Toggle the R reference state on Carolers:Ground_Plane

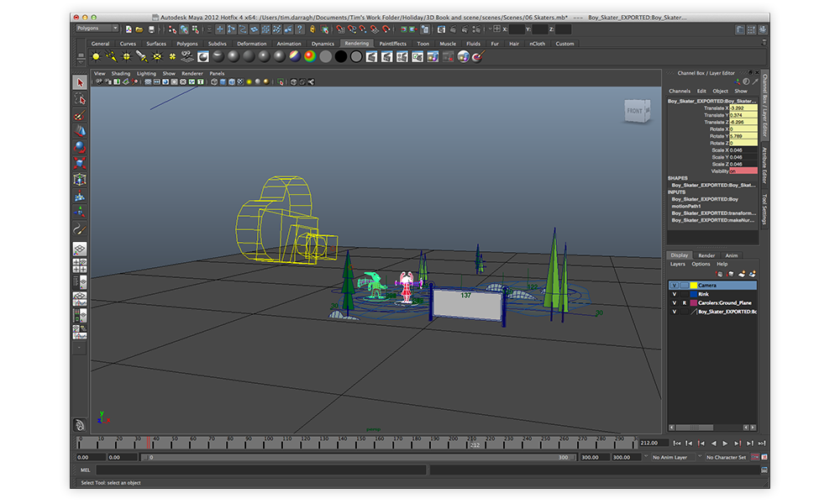click(x=684, y=302)
